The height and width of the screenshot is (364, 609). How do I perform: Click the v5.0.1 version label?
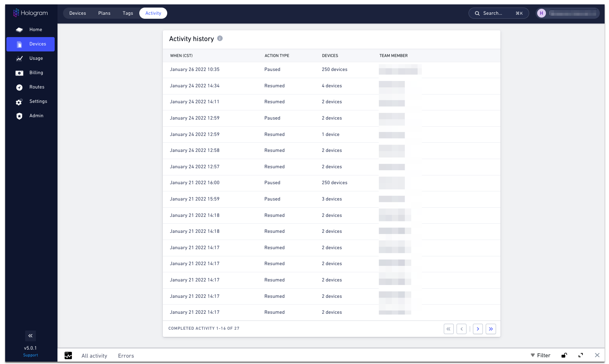coord(30,348)
